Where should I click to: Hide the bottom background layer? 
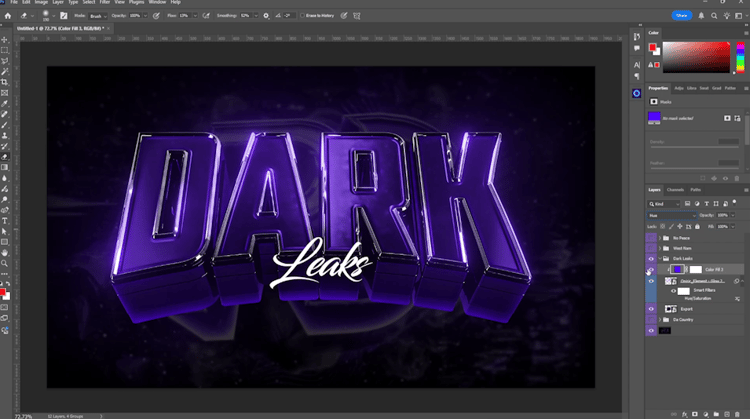click(651, 331)
